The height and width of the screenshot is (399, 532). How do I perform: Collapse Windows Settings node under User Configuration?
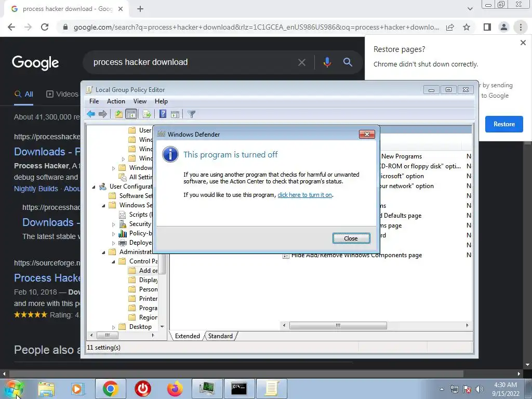[103, 206]
